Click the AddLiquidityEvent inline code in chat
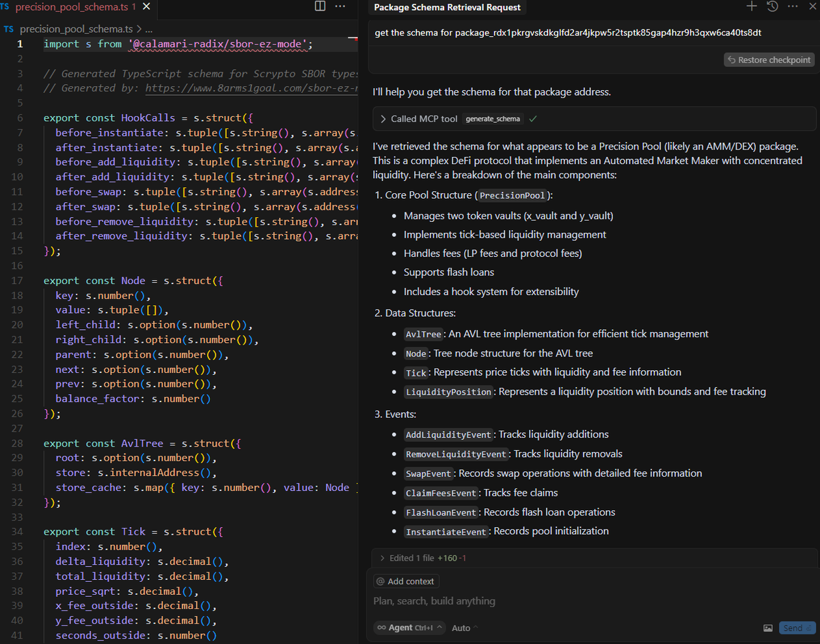 click(448, 435)
